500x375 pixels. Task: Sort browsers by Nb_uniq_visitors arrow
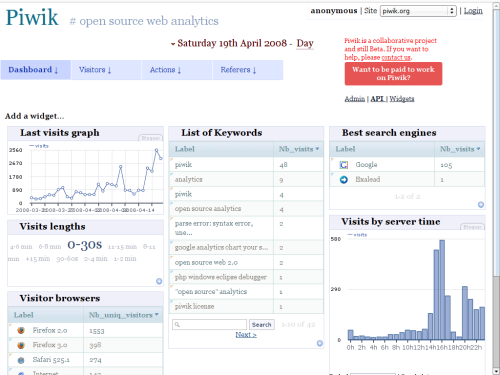[x=156, y=314]
